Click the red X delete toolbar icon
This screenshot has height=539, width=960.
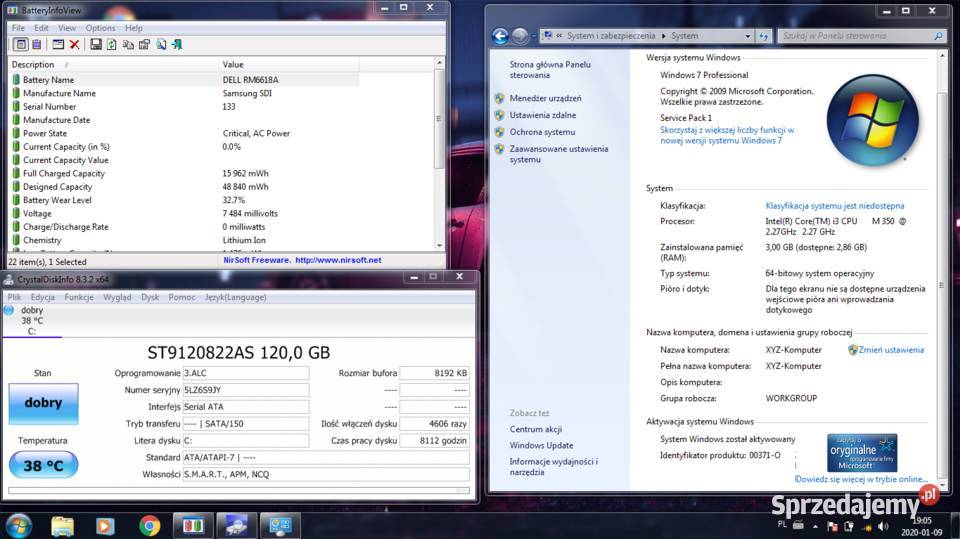(74, 44)
